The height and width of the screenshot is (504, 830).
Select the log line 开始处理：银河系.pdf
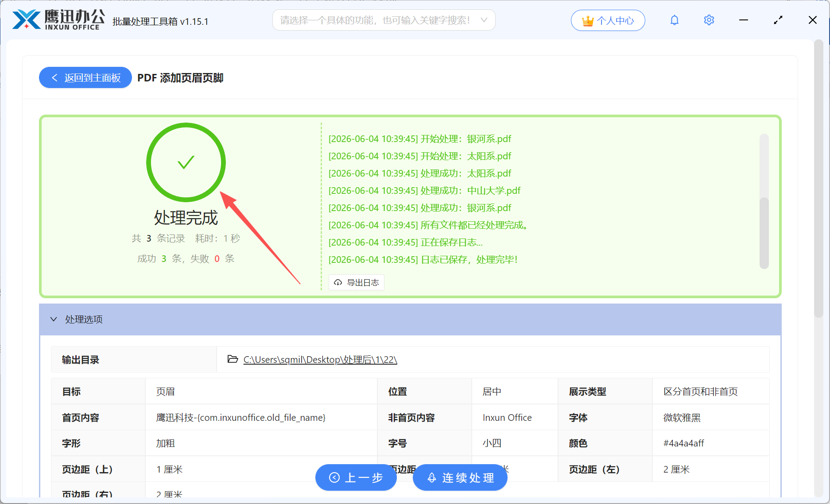[x=419, y=139]
